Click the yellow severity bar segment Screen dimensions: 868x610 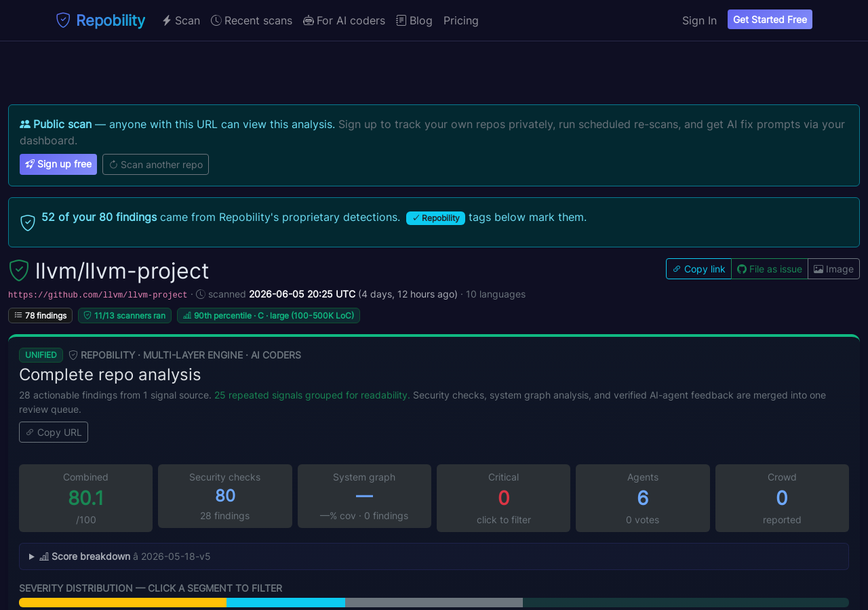123,603
